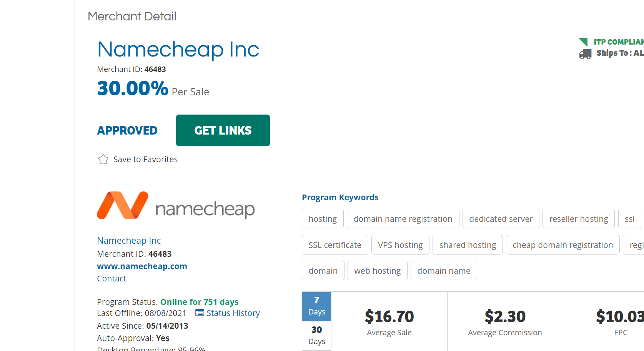Screen dimensions: 644x351
Task: Select the 'domain name registration' keyword tag
Action: coord(403,219)
